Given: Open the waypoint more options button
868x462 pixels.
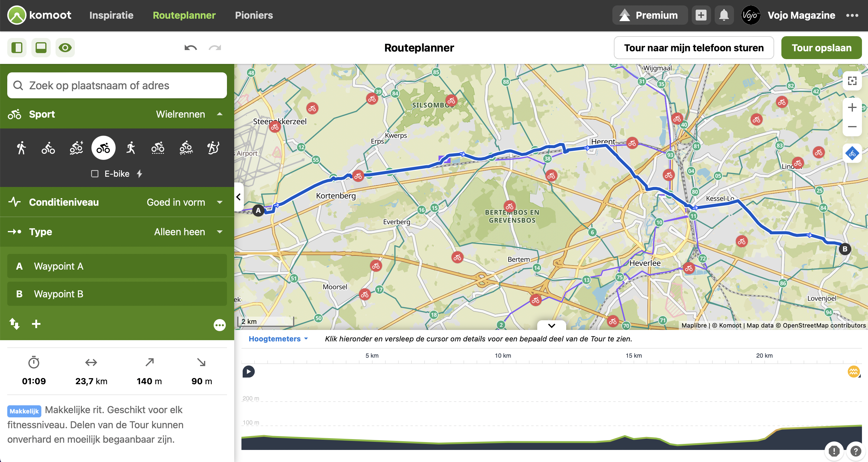Looking at the screenshot, I should [x=220, y=325].
